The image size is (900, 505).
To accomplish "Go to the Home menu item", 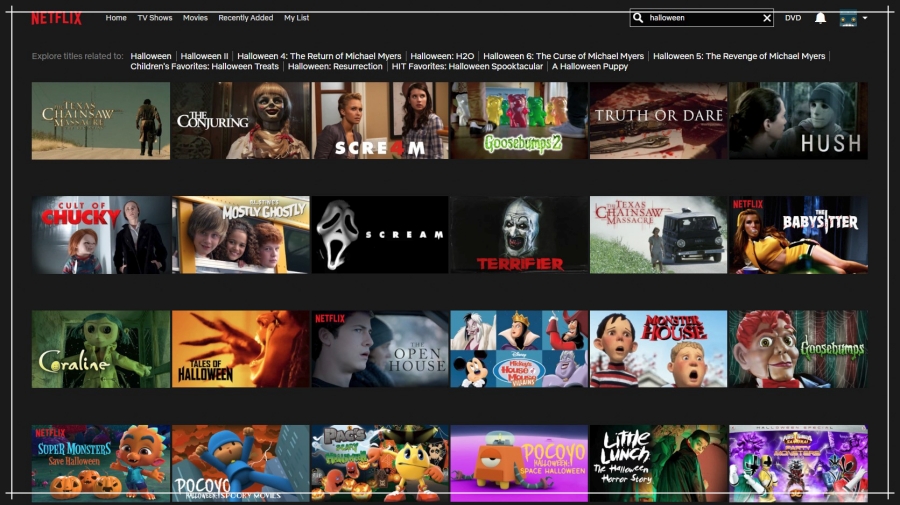I will [x=116, y=18].
